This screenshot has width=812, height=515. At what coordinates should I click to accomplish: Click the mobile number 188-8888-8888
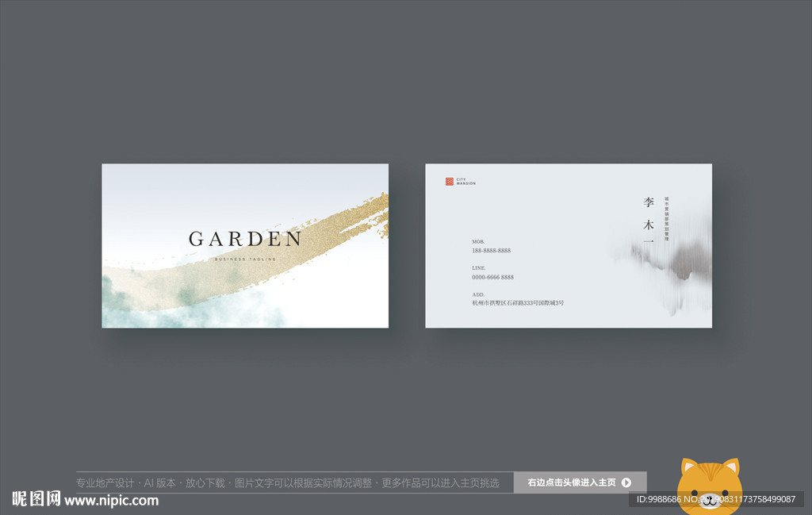point(491,251)
